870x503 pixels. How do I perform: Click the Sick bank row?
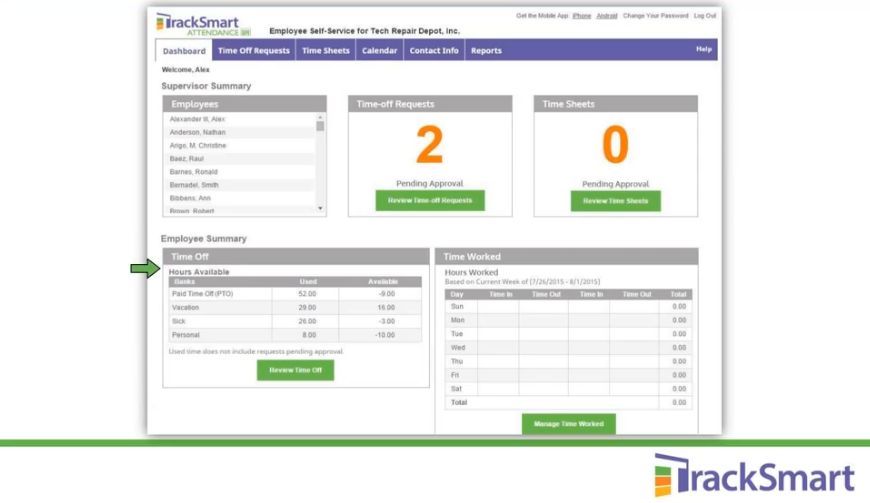click(x=295, y=321)
